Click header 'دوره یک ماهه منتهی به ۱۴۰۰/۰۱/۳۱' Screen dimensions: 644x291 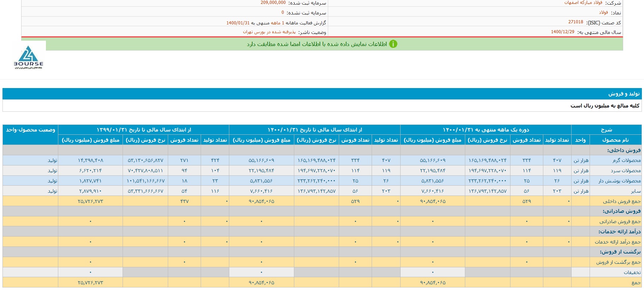pos(486,130)
